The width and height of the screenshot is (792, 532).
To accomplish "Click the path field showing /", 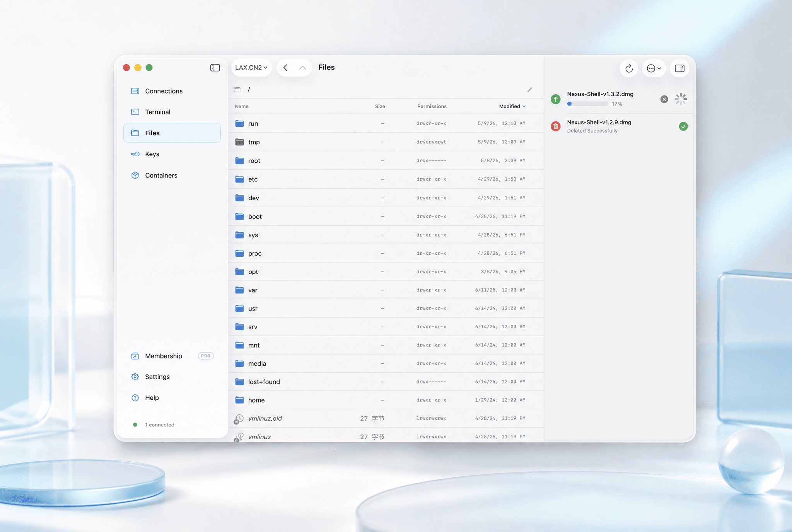I will [386, 90].
